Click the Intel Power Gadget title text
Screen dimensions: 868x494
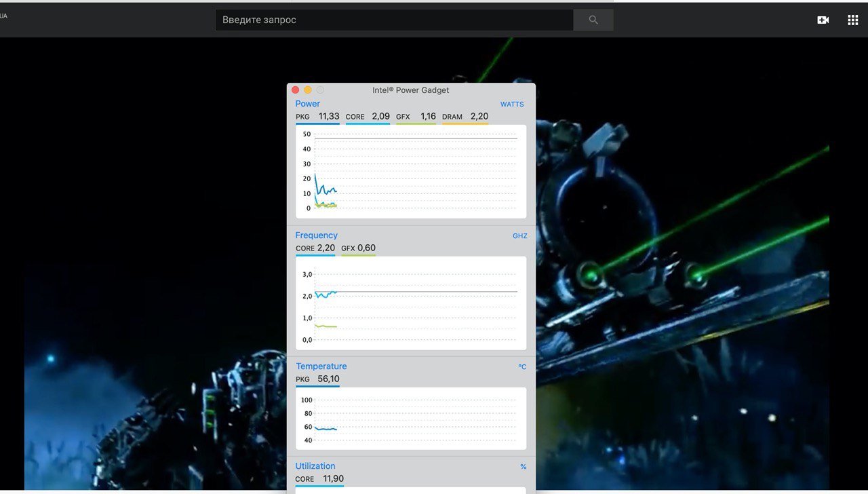(x=411, y=90)
